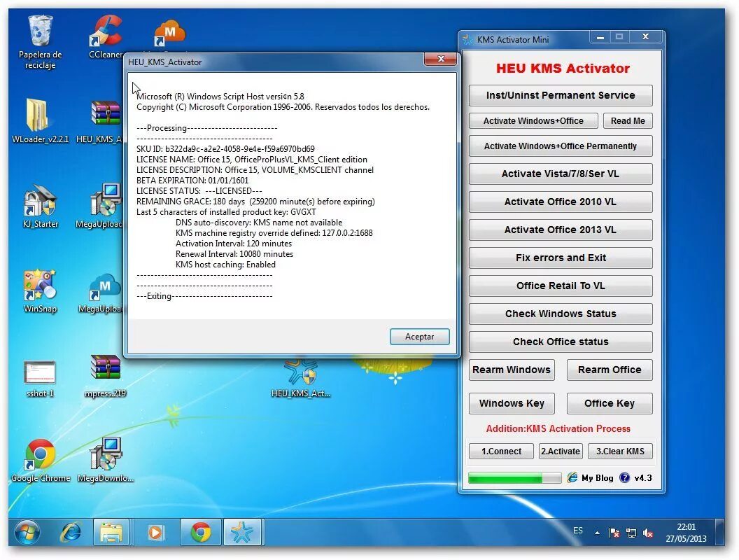Viewport: 739px width, 560px height.
Task: Open the WLoader_v2.2.1 folder icon
Action: tap(40, 120)
